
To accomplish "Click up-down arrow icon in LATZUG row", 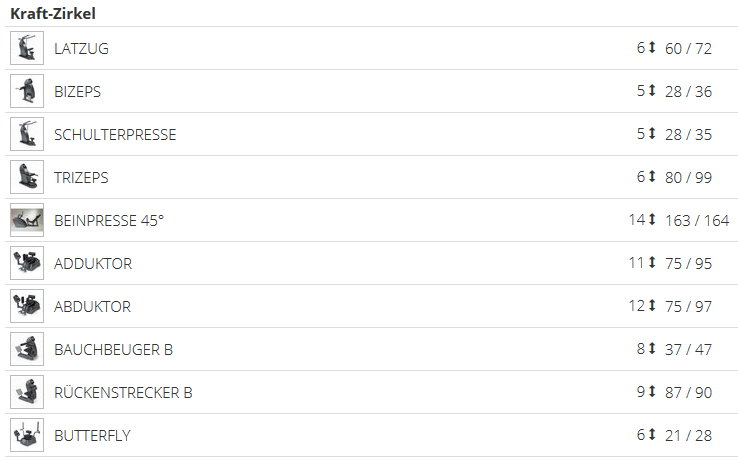I will click(652, 48).
